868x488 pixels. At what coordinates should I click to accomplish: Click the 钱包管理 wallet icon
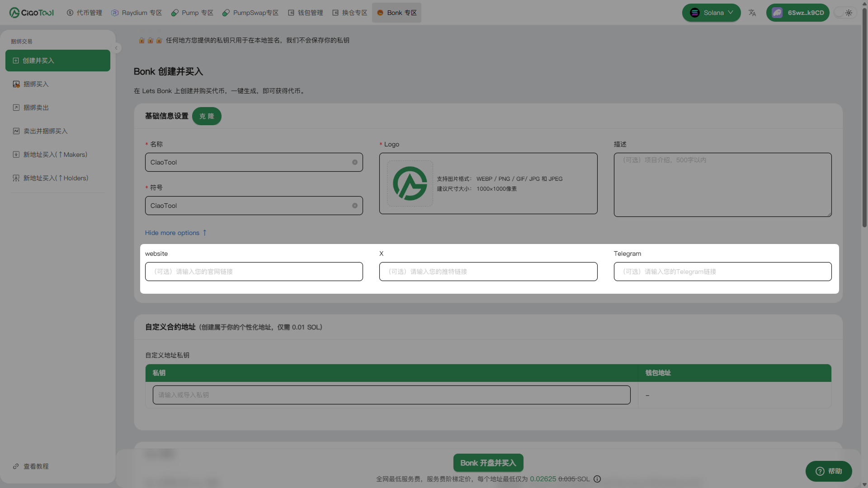point(291,13)
